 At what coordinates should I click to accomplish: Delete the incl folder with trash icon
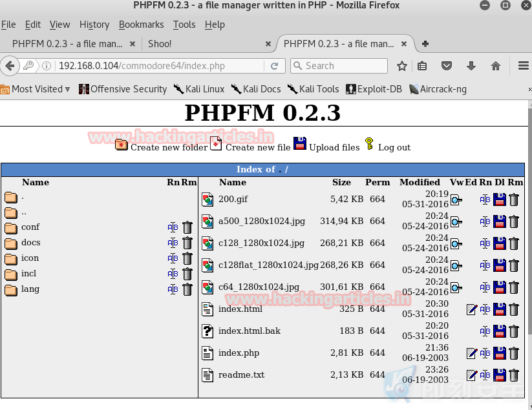[187, 274]
